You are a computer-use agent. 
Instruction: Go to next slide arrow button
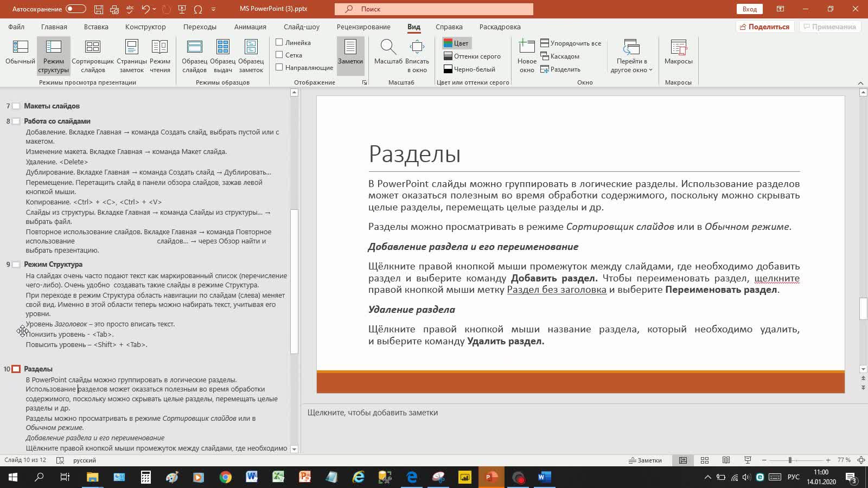[863, 387]
